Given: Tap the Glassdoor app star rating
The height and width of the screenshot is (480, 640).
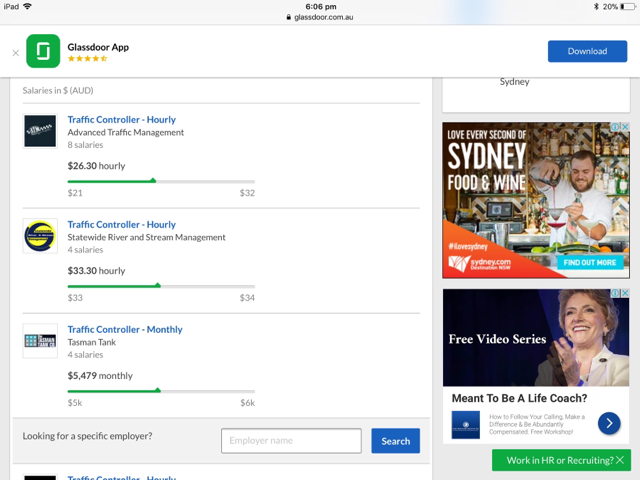Looking at the screenshot, I should click(x=87, y=59).
